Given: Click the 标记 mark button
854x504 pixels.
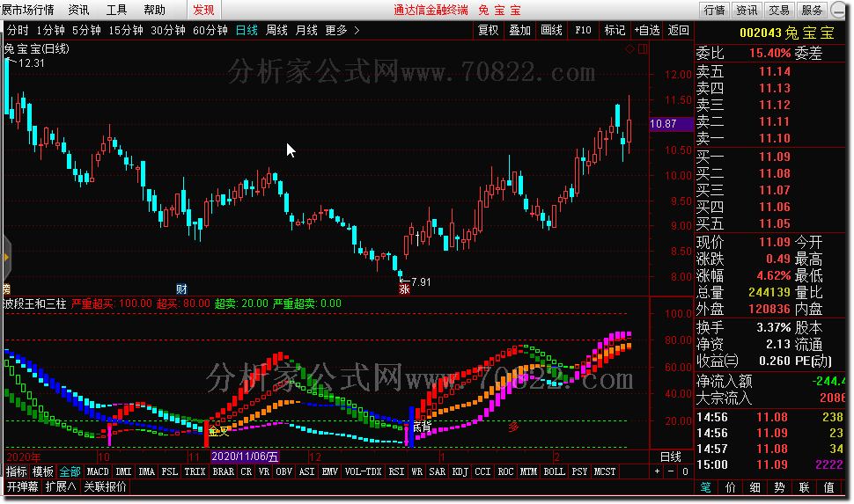Looking at the screenshot, I should click(x=615, y=31).
